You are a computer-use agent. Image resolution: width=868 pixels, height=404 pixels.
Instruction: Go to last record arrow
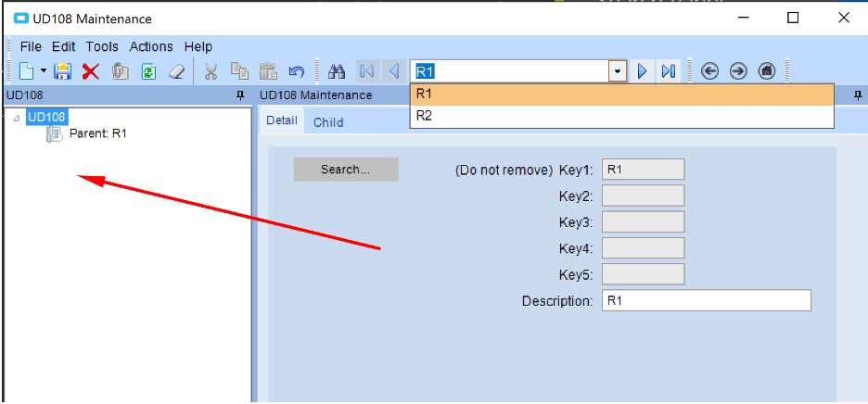tap(669, 71)
